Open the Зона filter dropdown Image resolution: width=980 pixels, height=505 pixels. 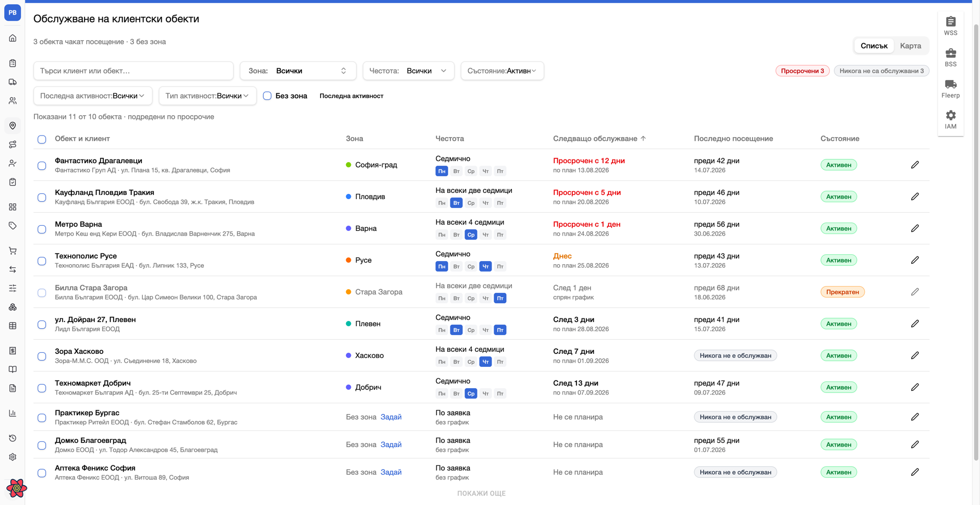tap(298, 71)
